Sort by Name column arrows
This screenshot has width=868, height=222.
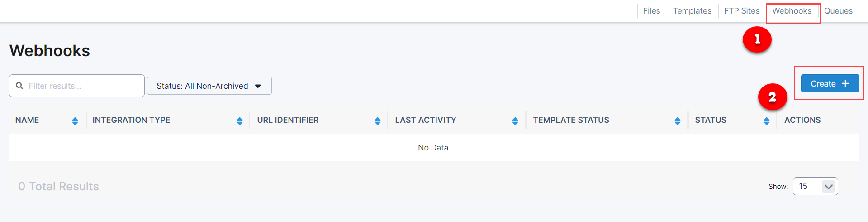tap(75, 121)
